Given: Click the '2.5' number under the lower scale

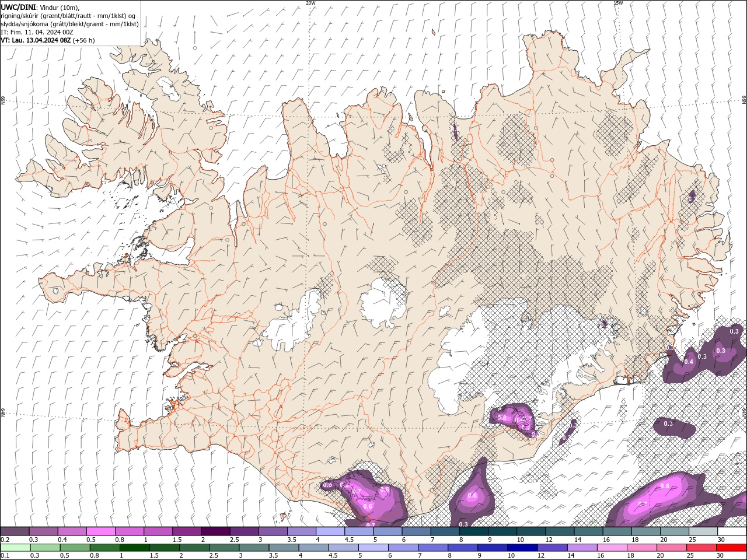Looking at the screenshot, I should 214,555.
